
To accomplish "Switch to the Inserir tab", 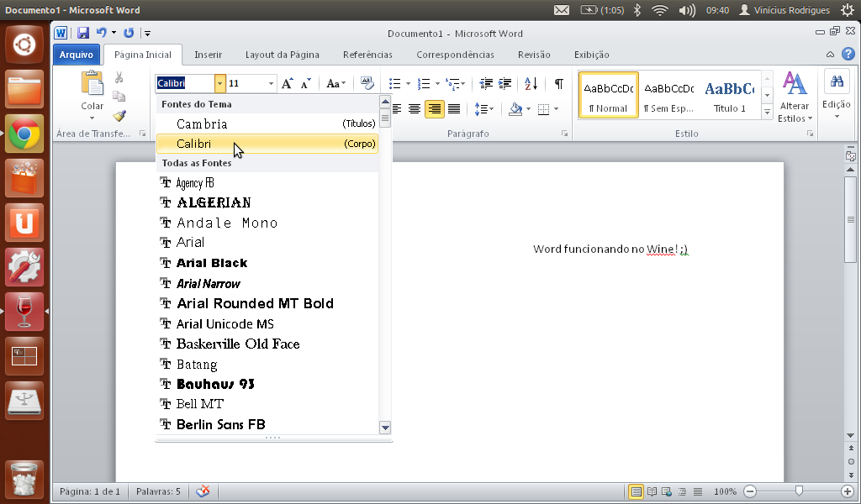I will (x=209, y=55).
